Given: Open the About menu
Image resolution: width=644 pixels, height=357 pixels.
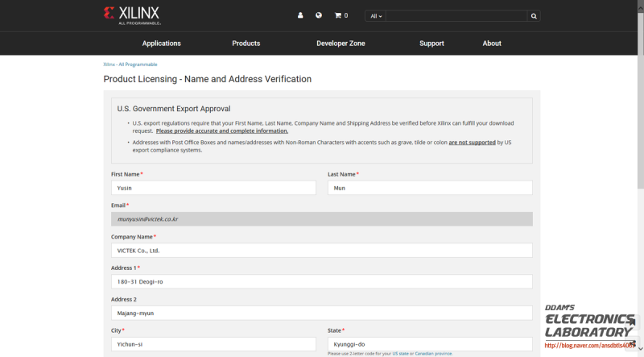Looking at the screenshot, I should [492, 44].
